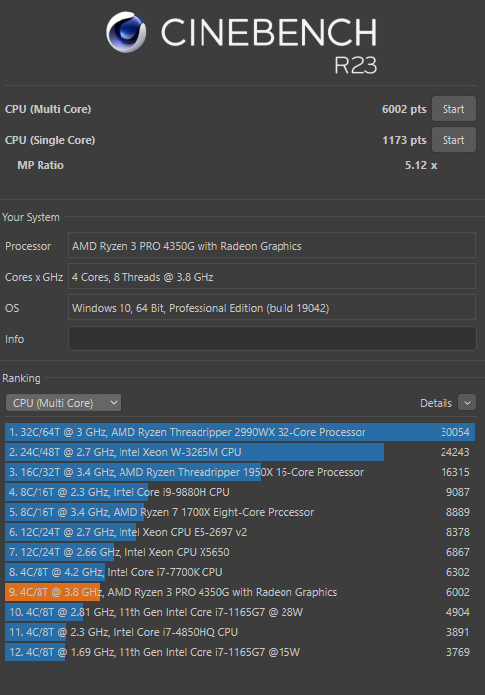Select ranking row Intel Xeon CPU X5650
Screen dimensions: 485x695
240,552
